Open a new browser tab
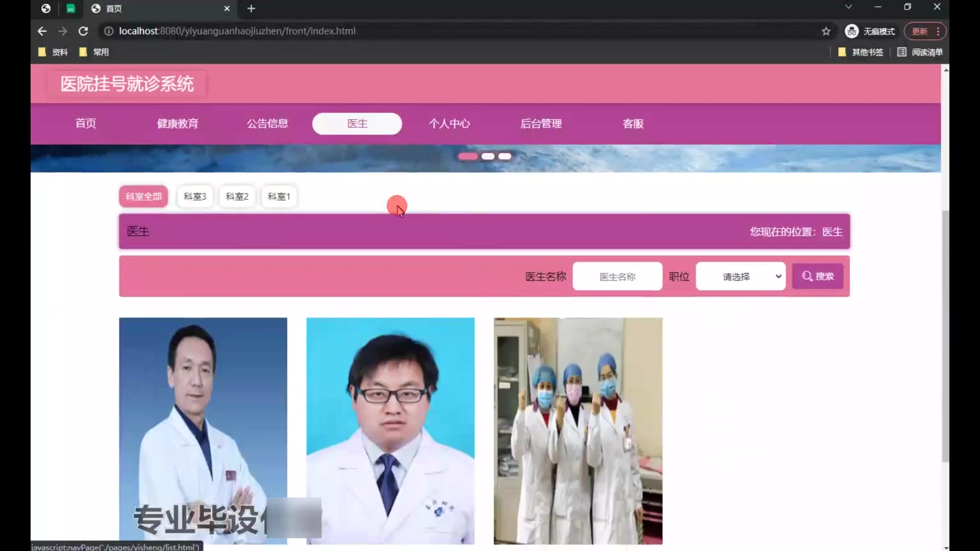 pos(251,9)
